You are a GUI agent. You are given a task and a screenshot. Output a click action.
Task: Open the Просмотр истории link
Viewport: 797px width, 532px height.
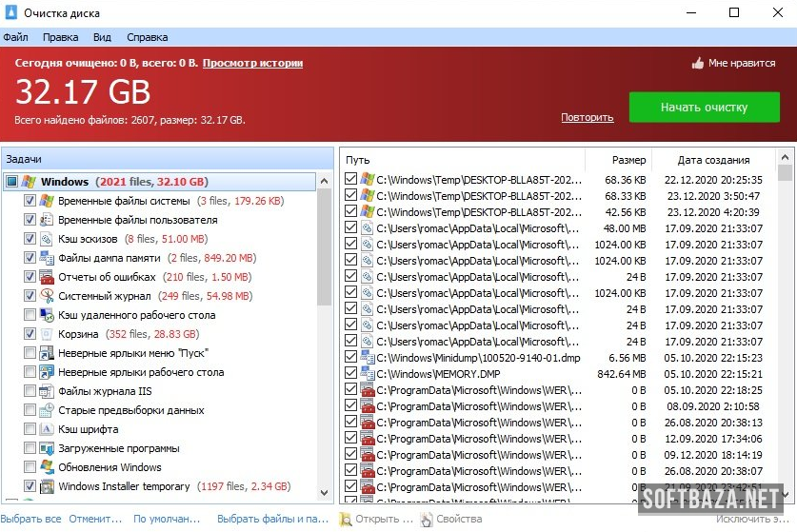click(252, 63)
